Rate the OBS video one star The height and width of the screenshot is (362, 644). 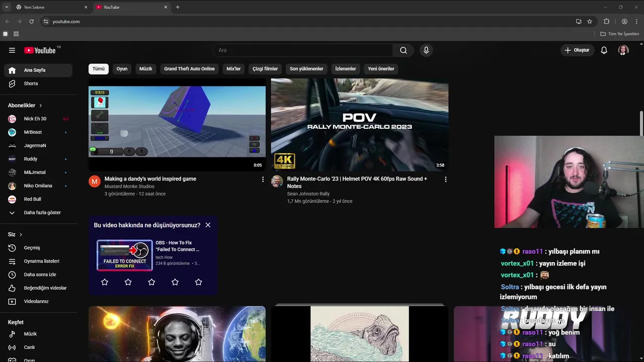point(105,282)
